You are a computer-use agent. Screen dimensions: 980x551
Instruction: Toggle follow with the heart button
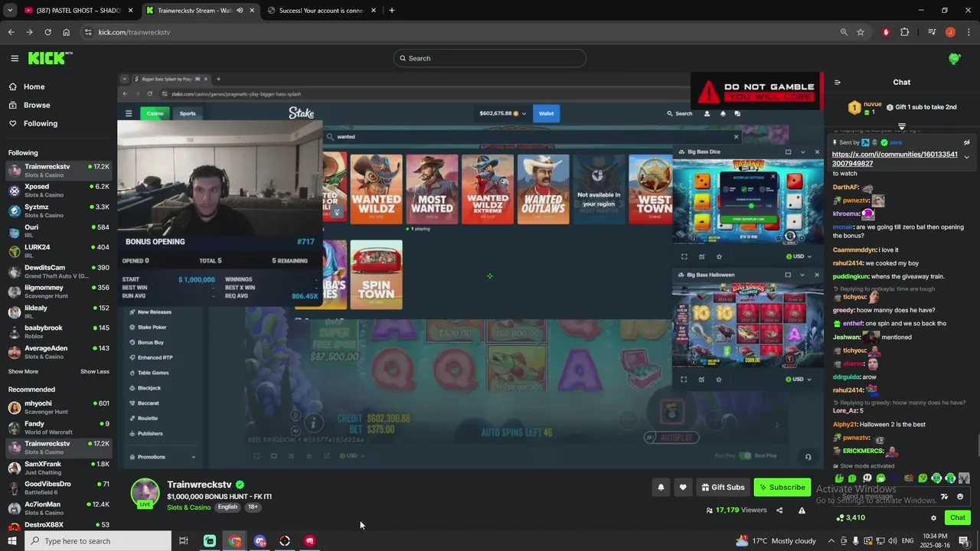683,487
